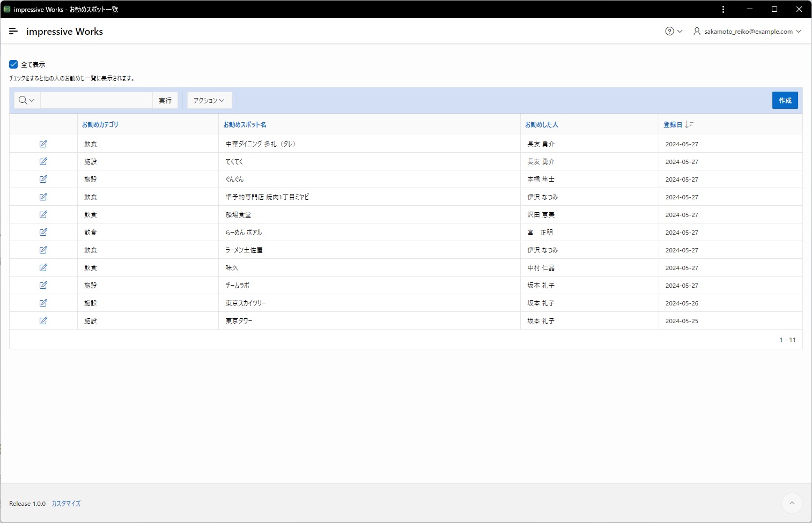Open the help question-mark menu

tap(674, 31)
